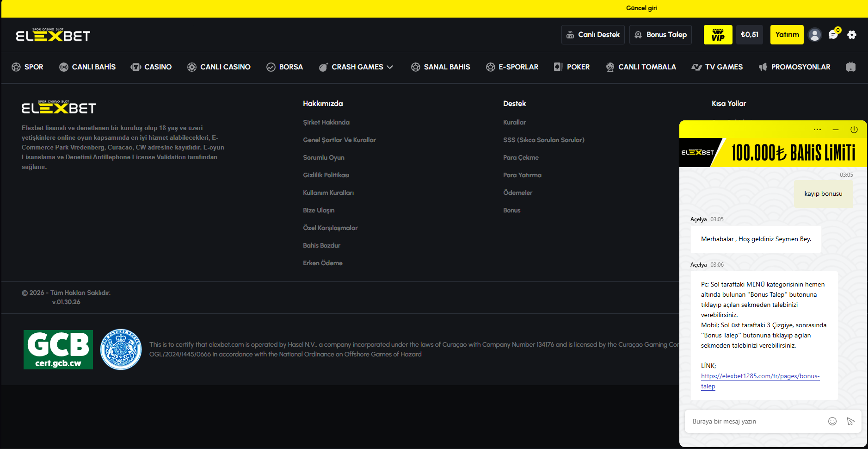Image resolution: width=868 pixels, height=449 pixels.
Task: Open the emoji picker in chat
Action: [832, 421]
